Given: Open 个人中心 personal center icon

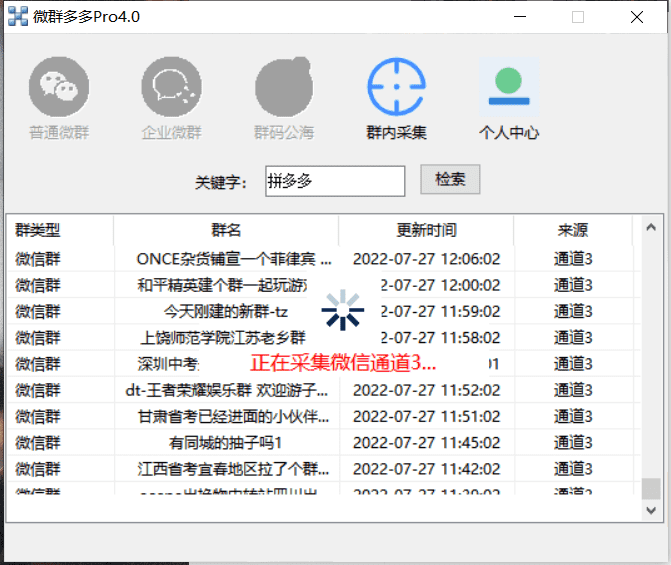Looking at the screenshot, I should click(509, 88).
